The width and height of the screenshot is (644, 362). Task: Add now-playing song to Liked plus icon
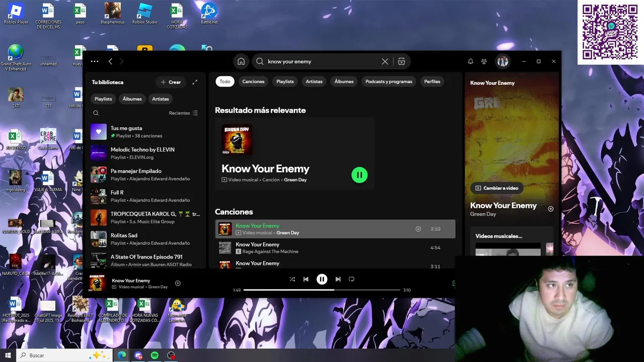[x=178, y=283]
